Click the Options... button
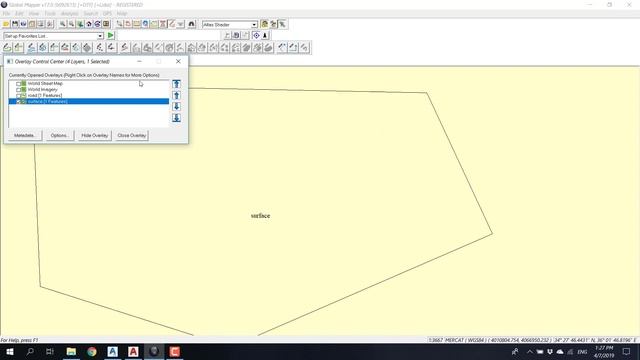Viewport: 640px width, 360px height. [x=60, y=135]
